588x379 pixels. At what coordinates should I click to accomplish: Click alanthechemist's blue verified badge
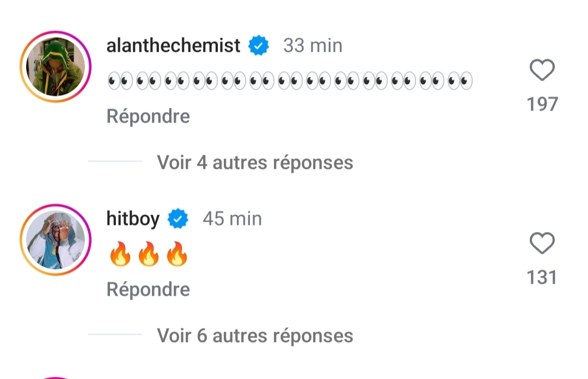pos(259,46)
